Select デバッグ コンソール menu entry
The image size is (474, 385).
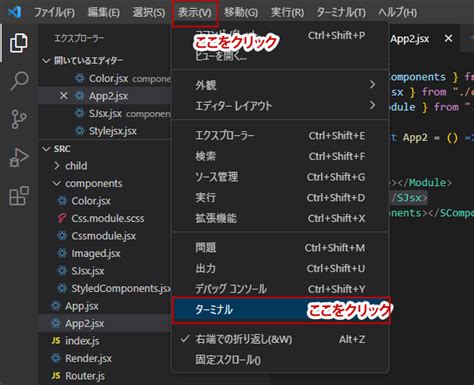click(x=280, y=289)
